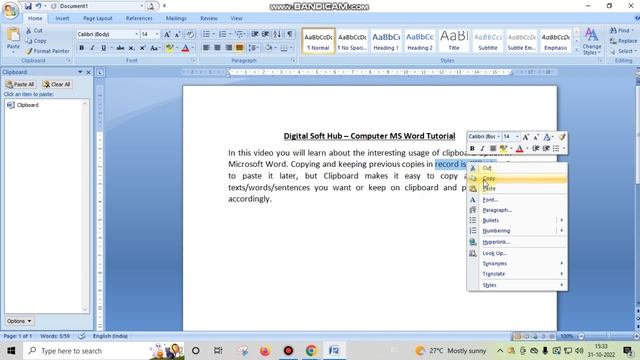This screenshot has height=360, width=640.
Task: Click ribbon text highlight color button
Action: (x=169, y=48)
